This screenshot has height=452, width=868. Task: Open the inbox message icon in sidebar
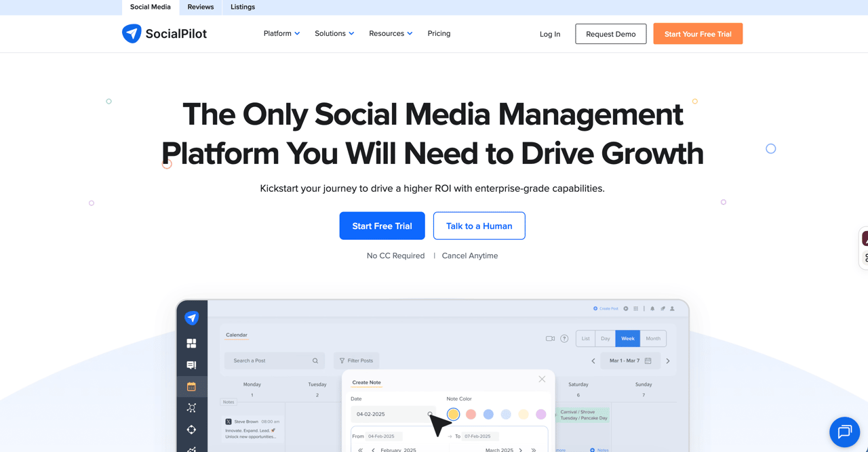[x=191, y=365]
